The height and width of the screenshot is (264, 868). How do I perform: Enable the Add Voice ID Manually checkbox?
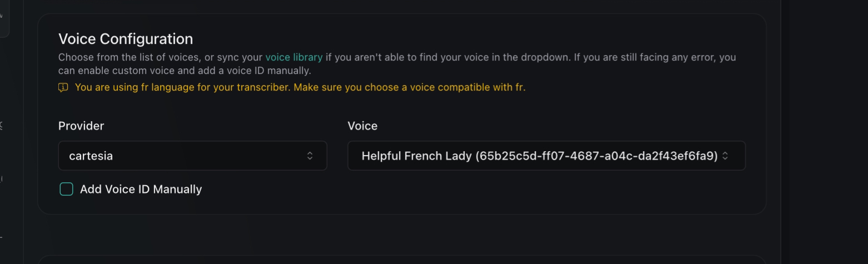[66, 190]
